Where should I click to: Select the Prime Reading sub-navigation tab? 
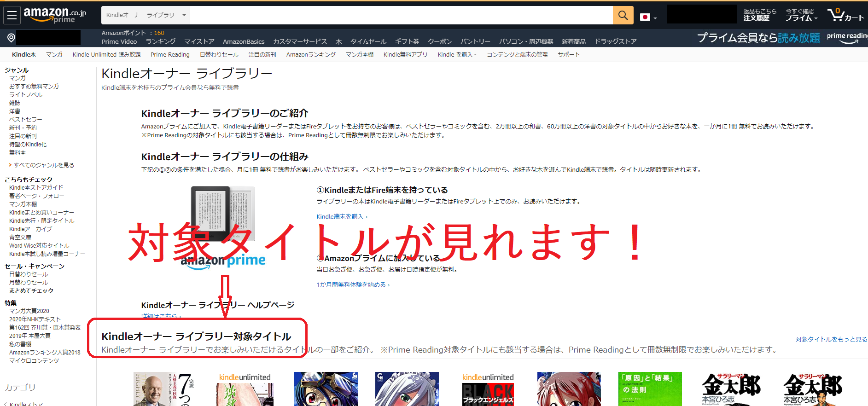[170, 54]
